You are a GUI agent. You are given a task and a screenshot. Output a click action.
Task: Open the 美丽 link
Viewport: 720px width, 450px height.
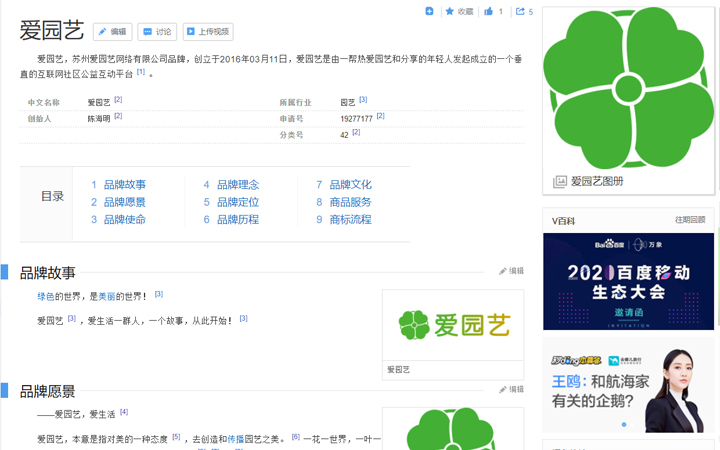107,297
